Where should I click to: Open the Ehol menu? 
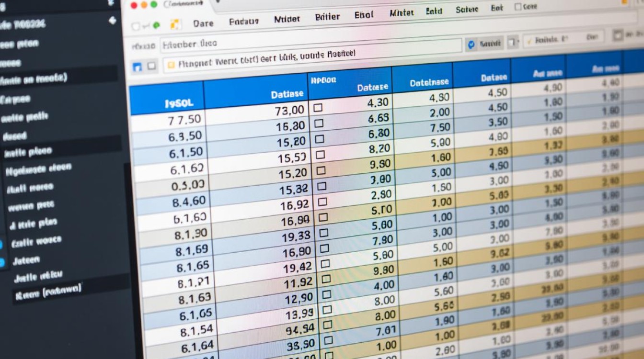[364, 15]
